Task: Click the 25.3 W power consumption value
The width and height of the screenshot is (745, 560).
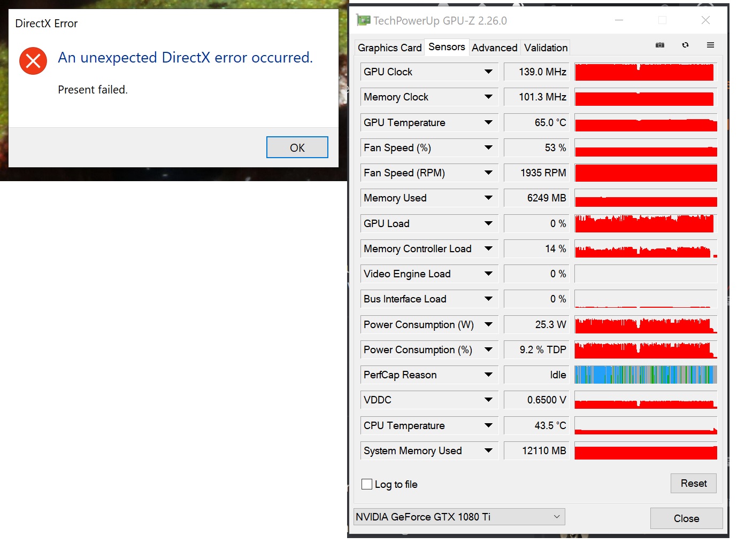Action: point(536,324)
